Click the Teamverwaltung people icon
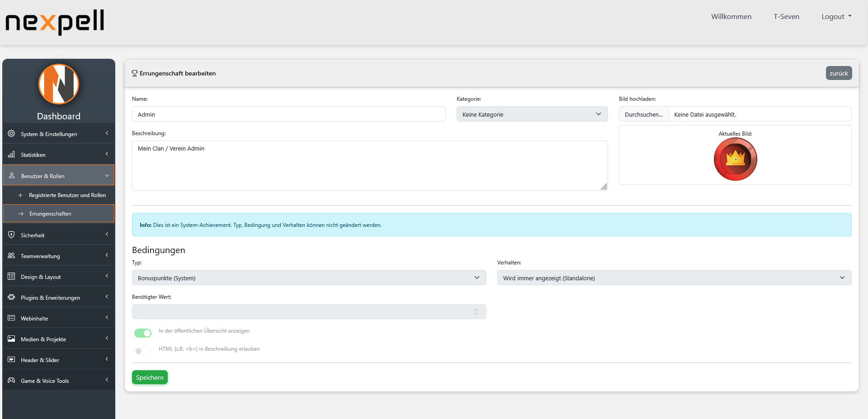 point(11,255)
